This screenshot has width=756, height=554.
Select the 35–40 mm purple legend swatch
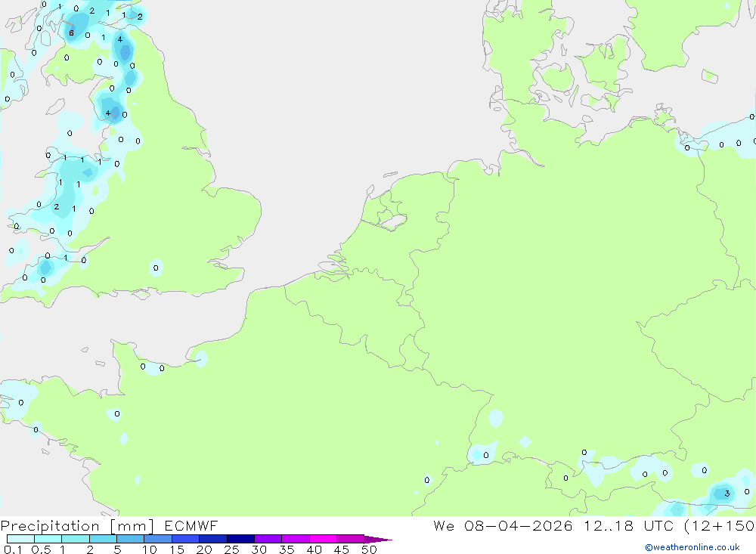click(296, 539)
